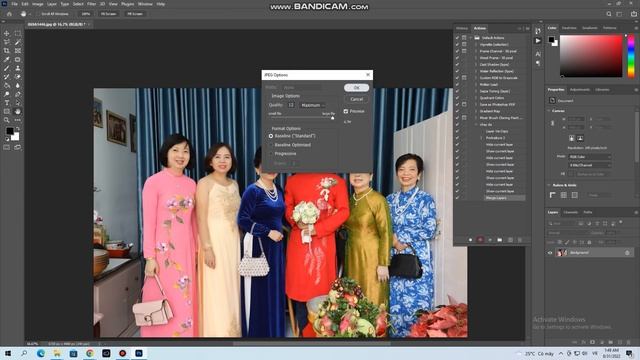Viewport: 640px width, 360px height.
Task: Select Progressive format option
Action: (x=271, y=154)
